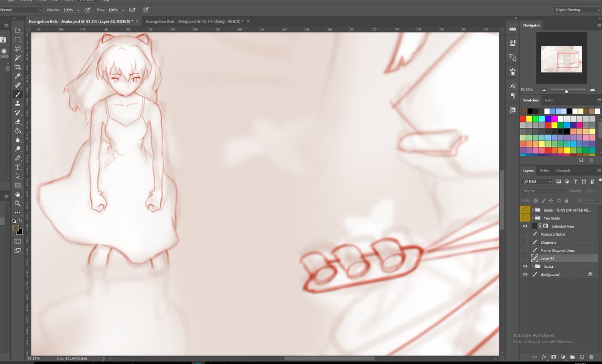Open the Paragraph panel icon

coord(512,95)
